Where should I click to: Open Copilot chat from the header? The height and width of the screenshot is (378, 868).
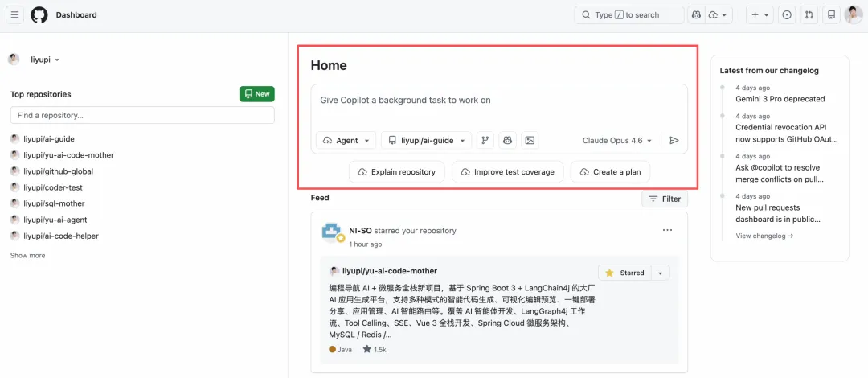point(696,14)
